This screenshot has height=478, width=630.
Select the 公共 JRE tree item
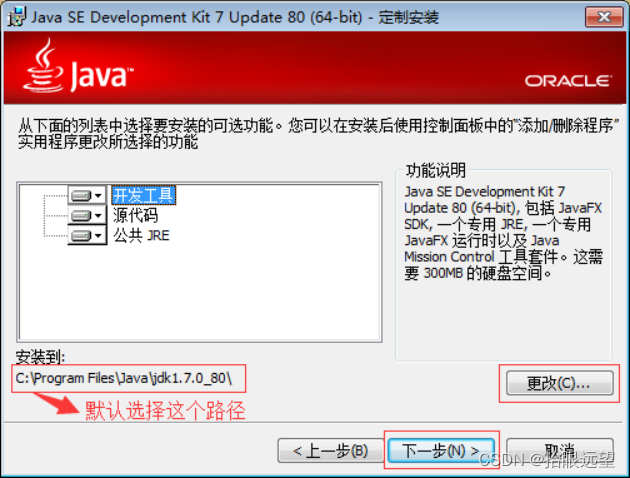(141, 235)
